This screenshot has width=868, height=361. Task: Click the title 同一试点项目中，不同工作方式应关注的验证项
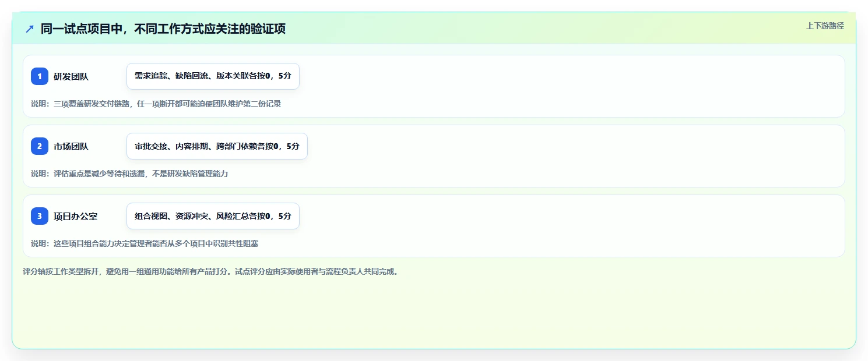point(163,29)
